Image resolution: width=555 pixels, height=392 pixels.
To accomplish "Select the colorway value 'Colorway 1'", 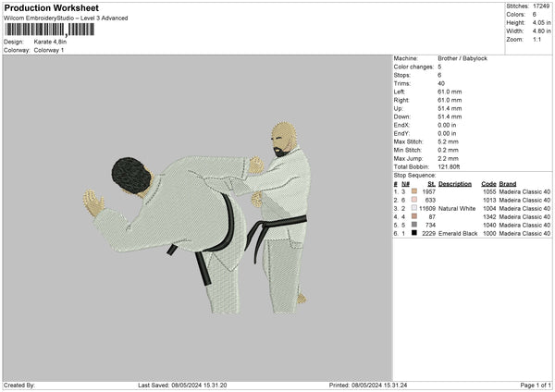I will click(x=49, y=50).
